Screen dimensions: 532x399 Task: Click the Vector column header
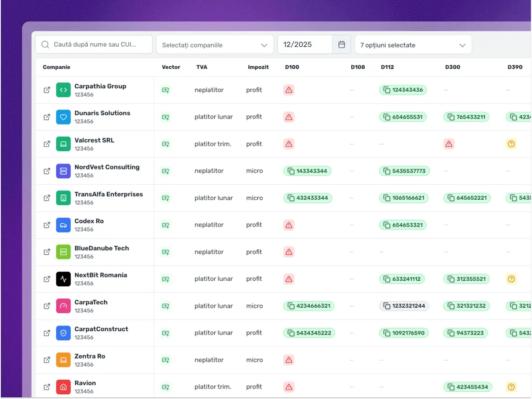(x=171, y=67)
